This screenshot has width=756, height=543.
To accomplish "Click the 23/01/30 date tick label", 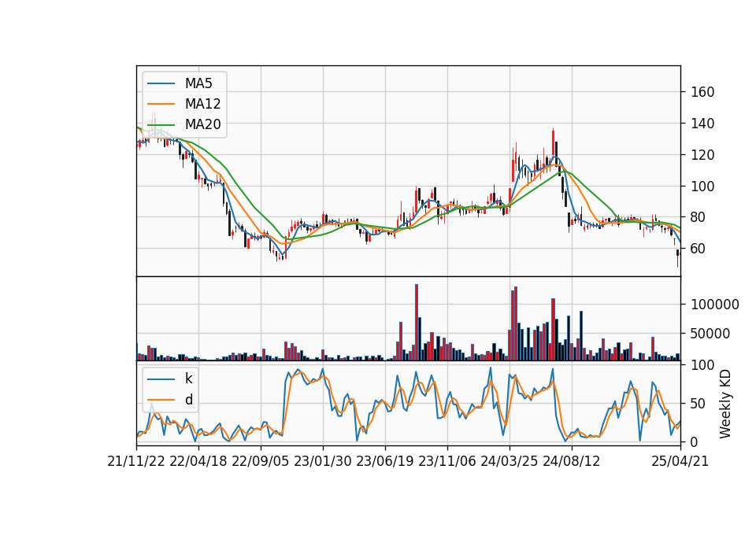I will [323, 461].
